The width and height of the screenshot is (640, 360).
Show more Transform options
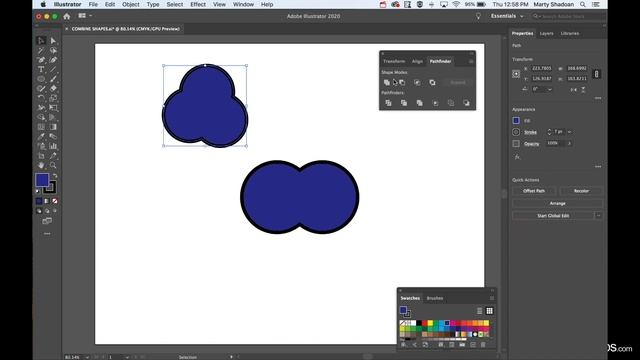[x=598, y=98]
